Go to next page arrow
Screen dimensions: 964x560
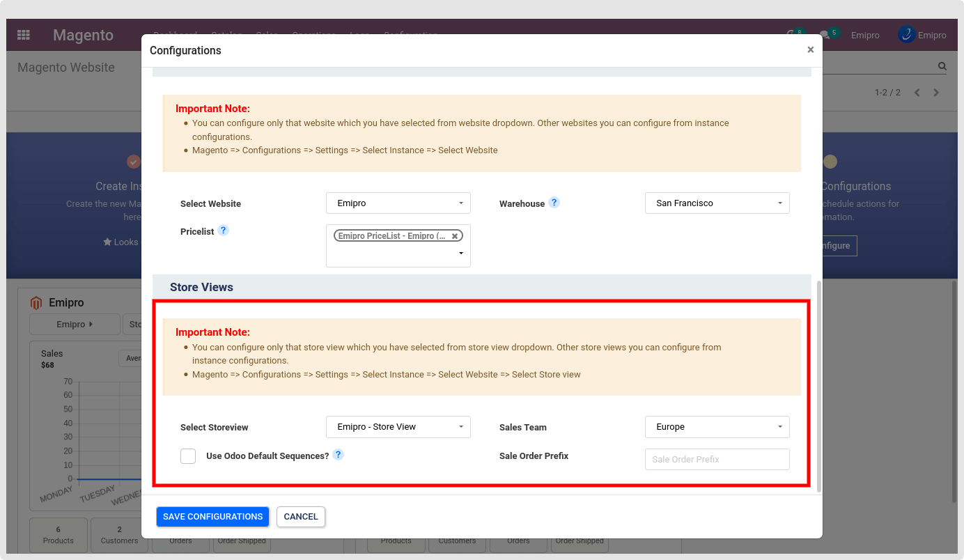(x=936, y=93)
